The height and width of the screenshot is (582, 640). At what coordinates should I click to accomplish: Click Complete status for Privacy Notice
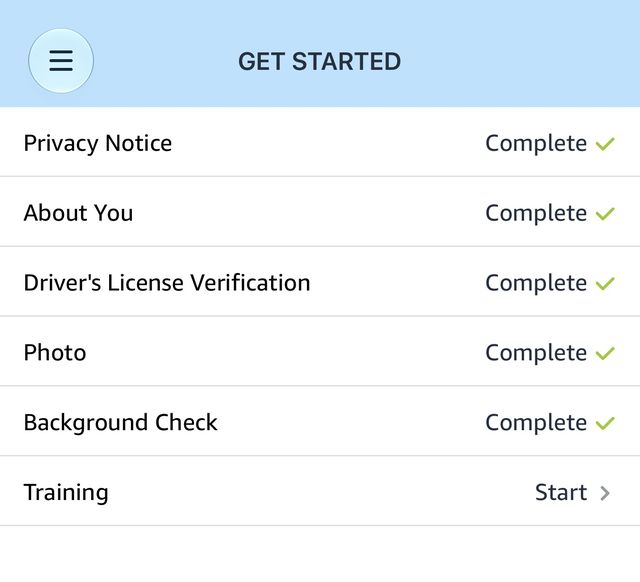click(536, 144)
